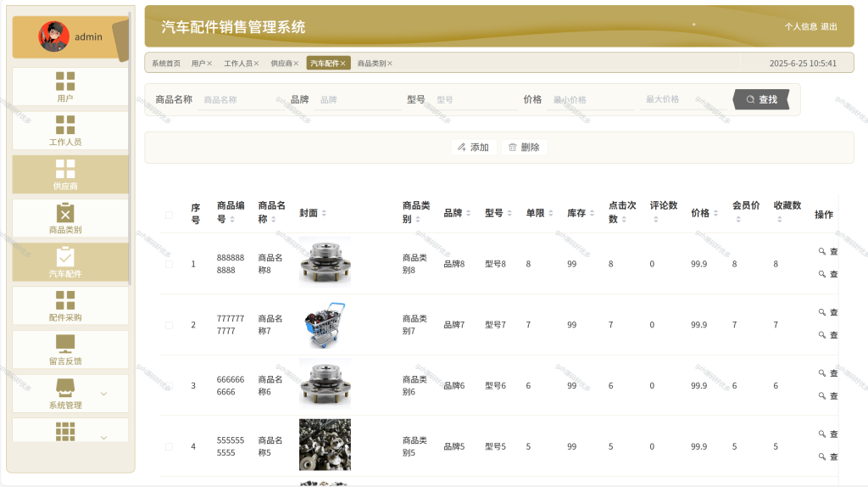Open cover image of 商品名称6
The height and width of the screenshot is (487, 868).
click(325, 383)
